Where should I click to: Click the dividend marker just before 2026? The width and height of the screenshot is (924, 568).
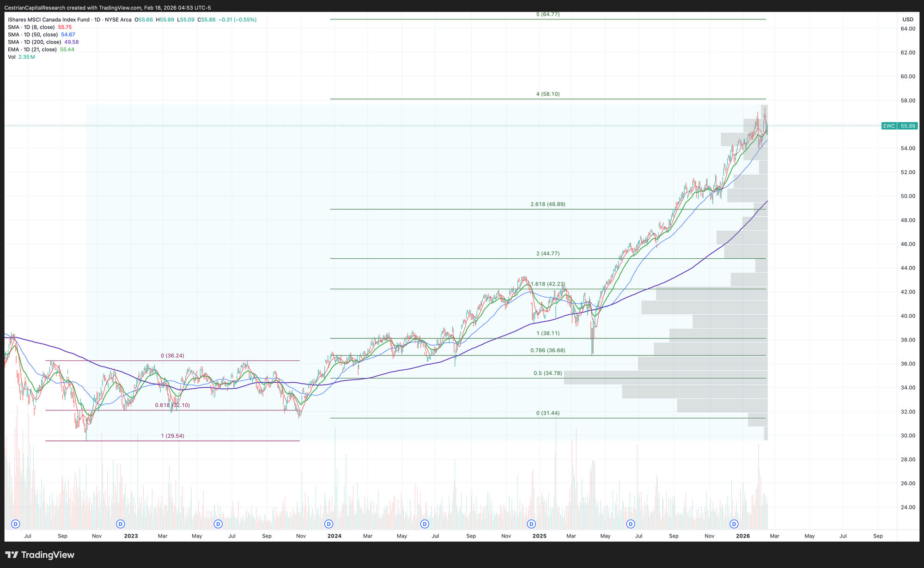(x=734, y=524)
